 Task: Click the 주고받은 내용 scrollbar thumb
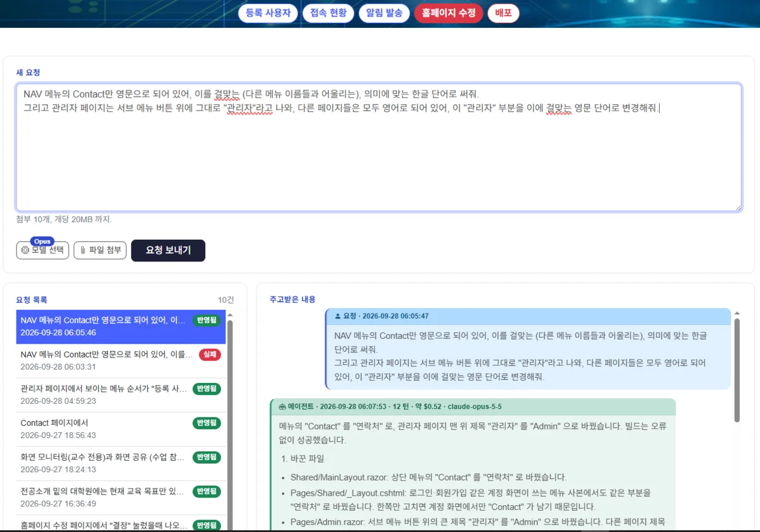(x=737, y=370)
